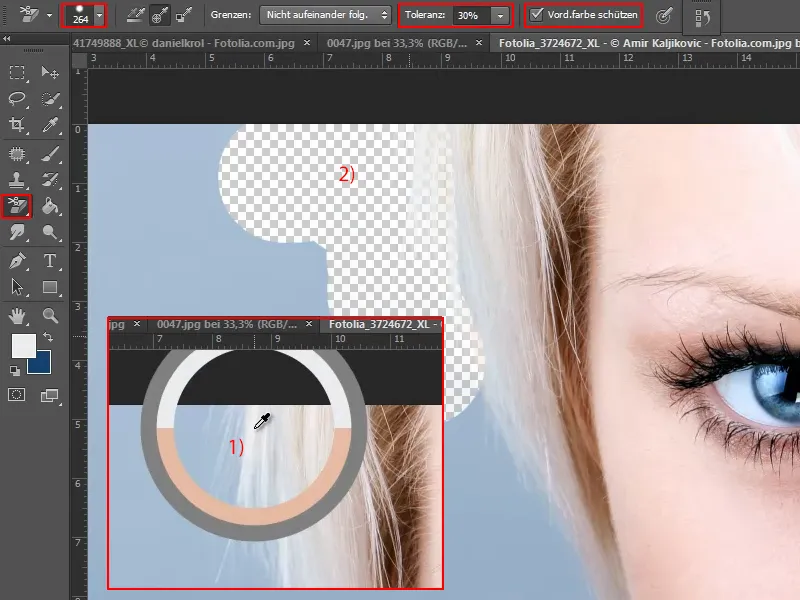Viewport: 800px width, 600px height.
Task: Select the Dodge tool
Action: pyautogui.click(x=50, y=232)
